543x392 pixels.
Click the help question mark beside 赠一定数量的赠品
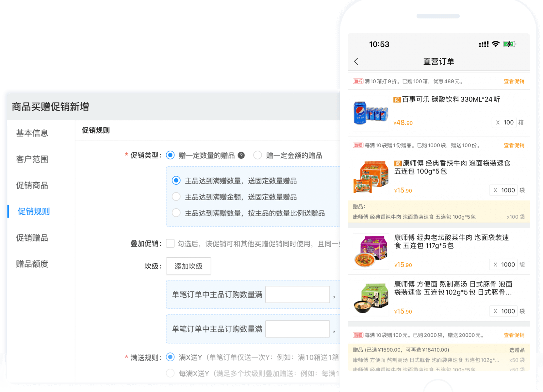click(x=241, y=155)
